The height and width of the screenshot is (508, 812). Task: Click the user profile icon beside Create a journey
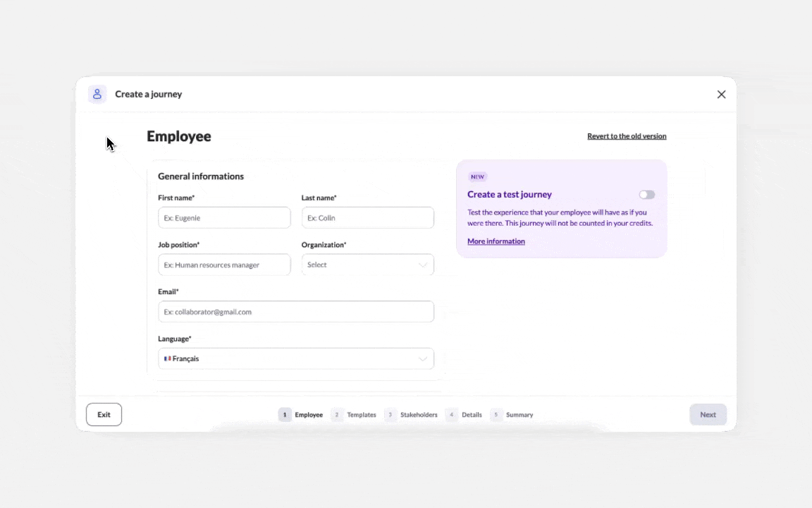point(97,95)
